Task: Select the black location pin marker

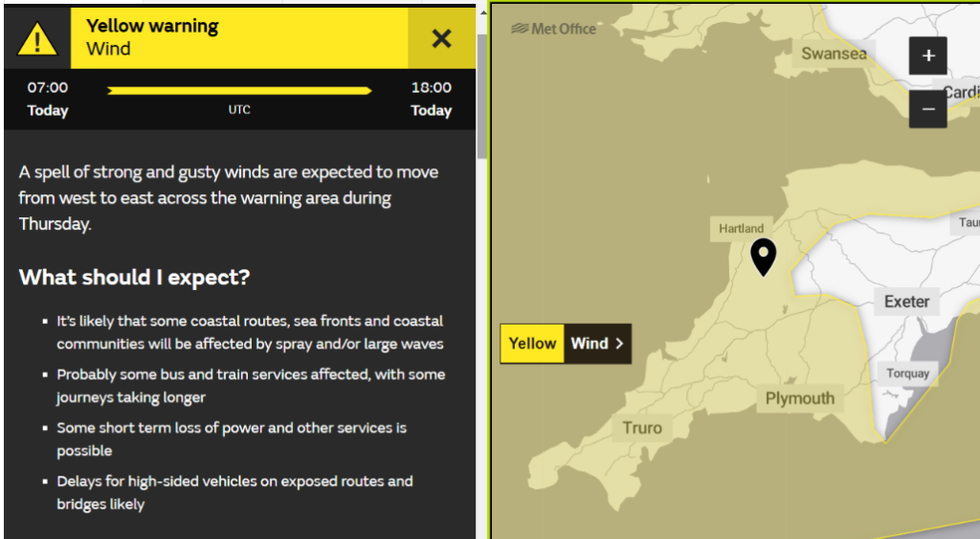Action: pyautogui.click(x=763, y=256)
